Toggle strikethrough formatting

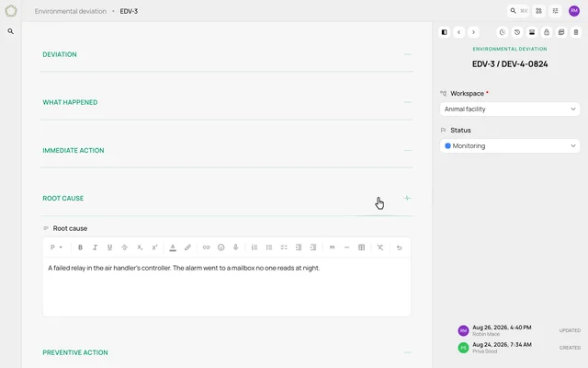coord(125,247)
